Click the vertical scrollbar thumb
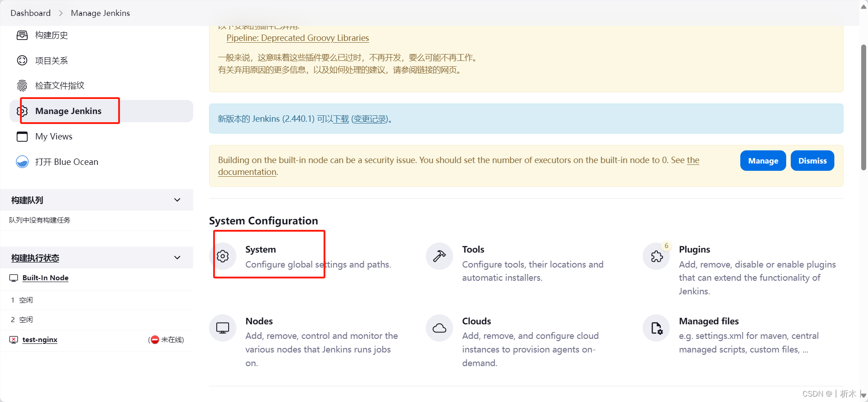This screenshot has height=402, width=868. [863, 107]
